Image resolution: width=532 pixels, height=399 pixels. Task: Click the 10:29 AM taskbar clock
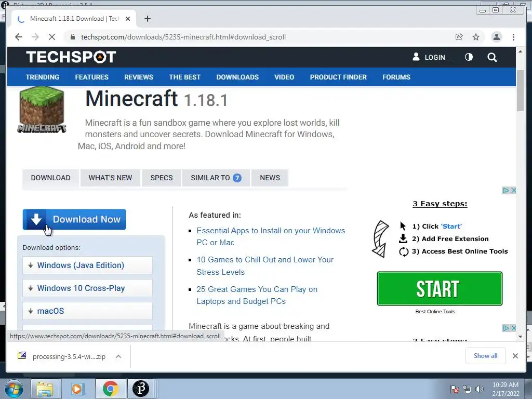tap(506, 389)
